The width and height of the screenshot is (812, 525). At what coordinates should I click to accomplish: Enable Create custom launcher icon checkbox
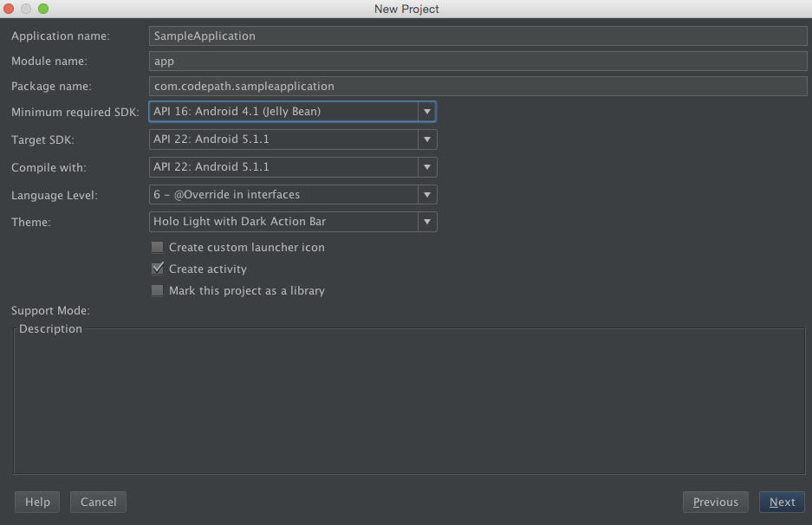coord(157,248)
